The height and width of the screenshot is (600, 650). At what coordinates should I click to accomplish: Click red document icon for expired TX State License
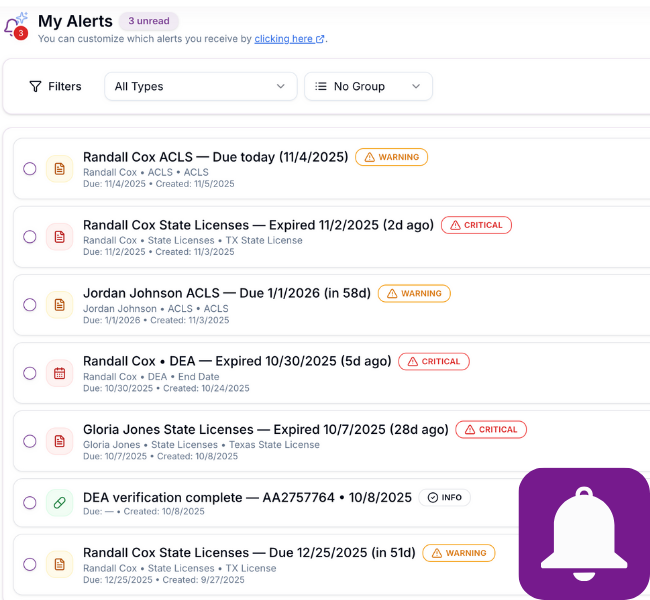59,237
